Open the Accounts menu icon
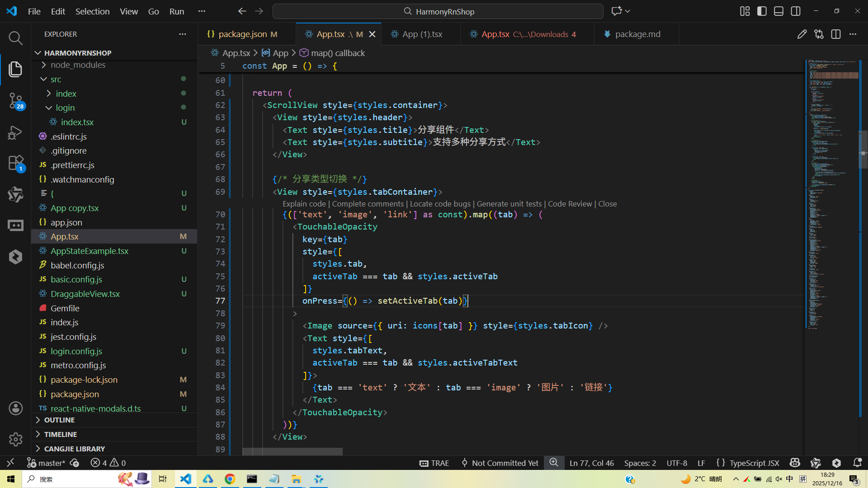The image size is (868, 488). (15, 408)
